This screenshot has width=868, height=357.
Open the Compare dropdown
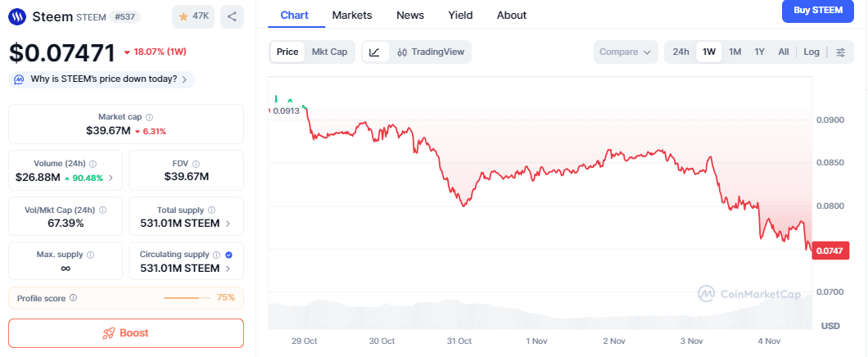pos(626,52)
